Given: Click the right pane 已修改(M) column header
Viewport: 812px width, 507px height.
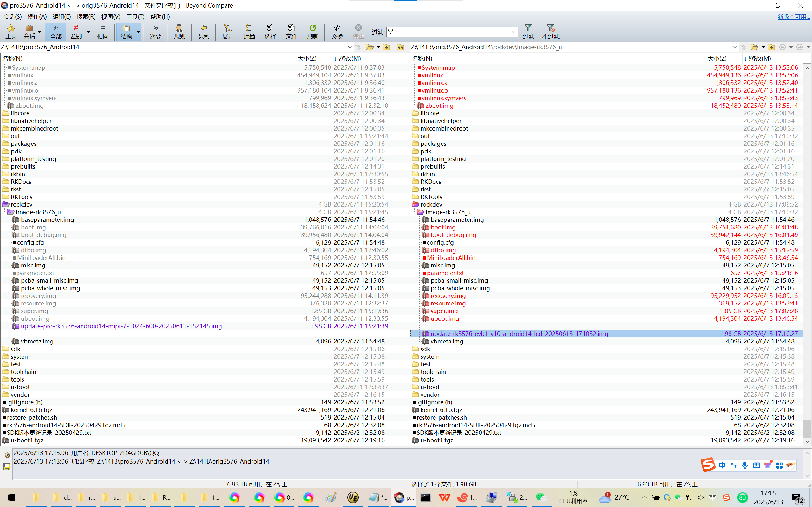Looking at the screenshot, I should tap(758, 58).
